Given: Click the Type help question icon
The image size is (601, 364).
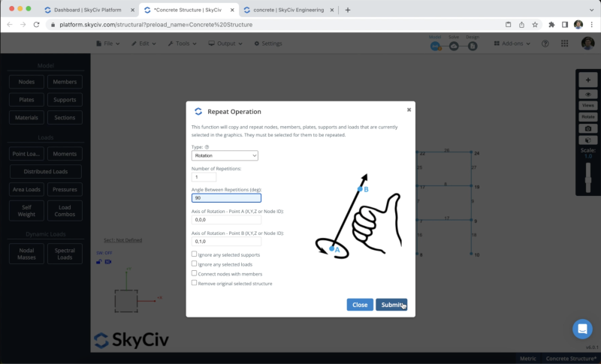Looking at the screenshot, I should 207,147.
